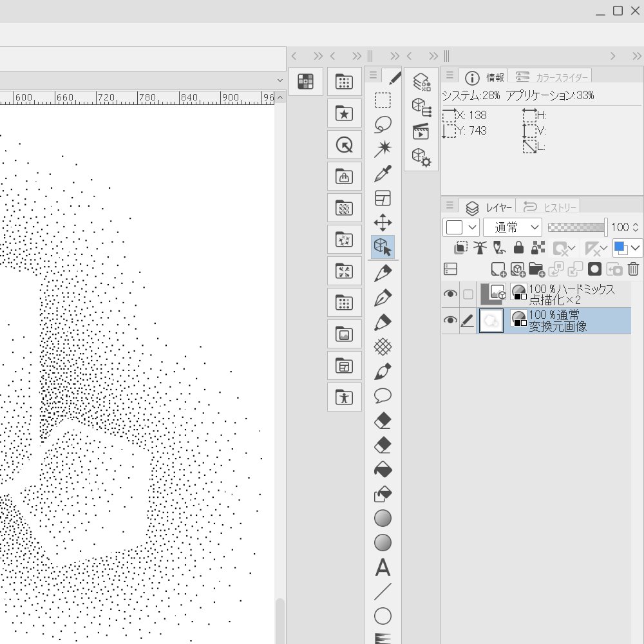Select the move layer tool
The image size is (644, 644).
coord(383,223)
